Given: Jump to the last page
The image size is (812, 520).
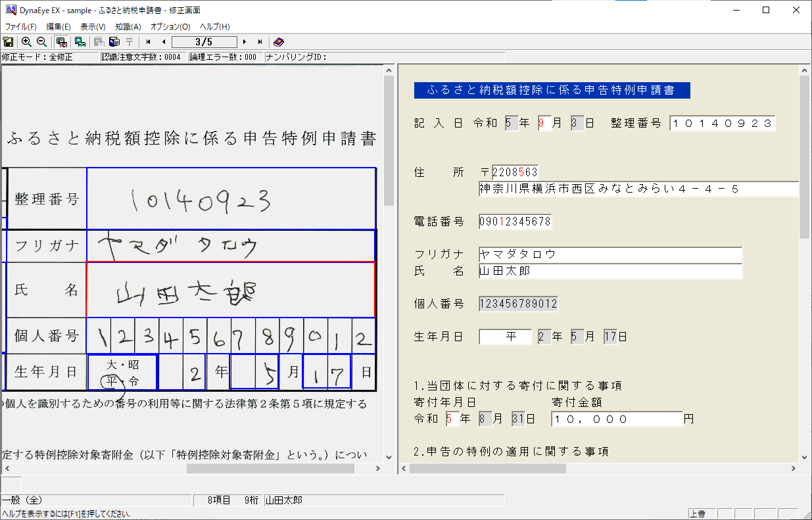Looking at the screenshot, I should tap(260, 41).
